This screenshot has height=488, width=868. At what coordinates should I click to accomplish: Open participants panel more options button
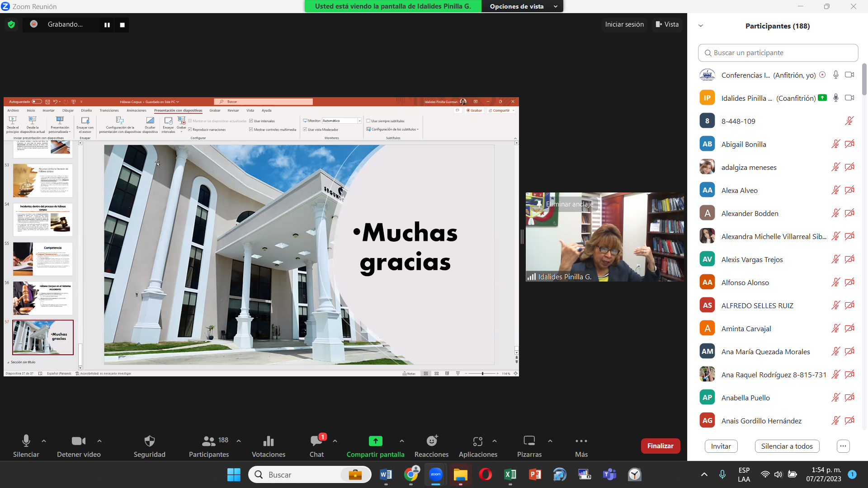tap(843, 446)
